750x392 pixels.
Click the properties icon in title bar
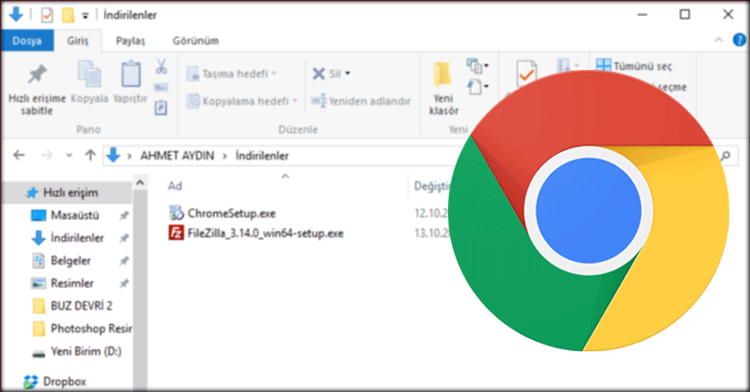click(47, 15)
